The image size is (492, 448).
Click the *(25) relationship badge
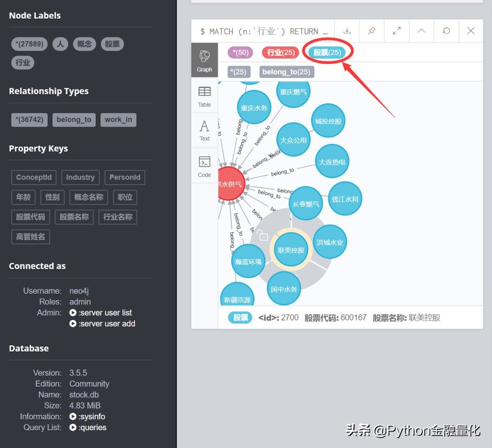239,72
